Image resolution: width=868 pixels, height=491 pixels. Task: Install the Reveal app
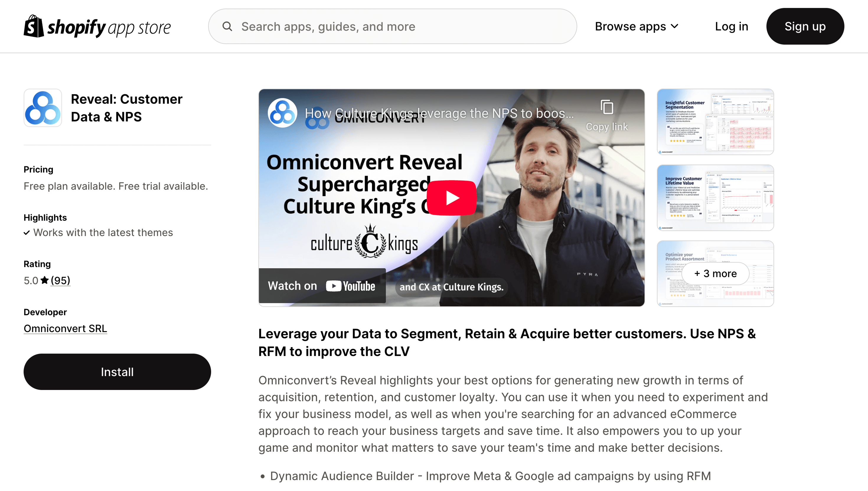[x=117, y=372]
